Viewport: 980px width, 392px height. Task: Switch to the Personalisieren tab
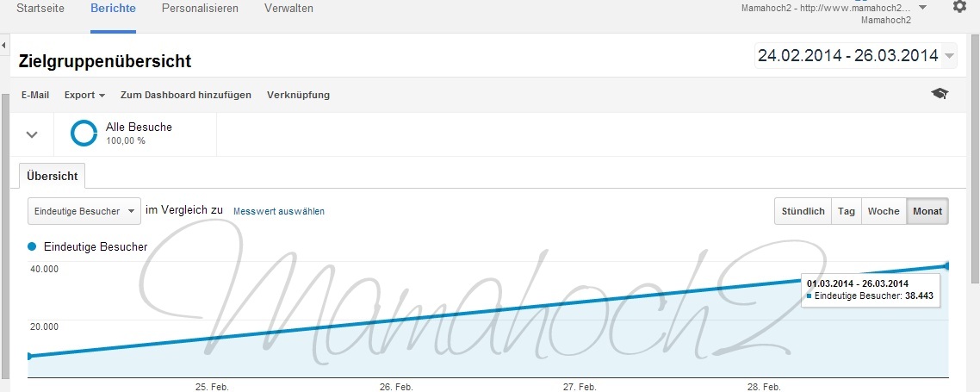click(200, 9)
